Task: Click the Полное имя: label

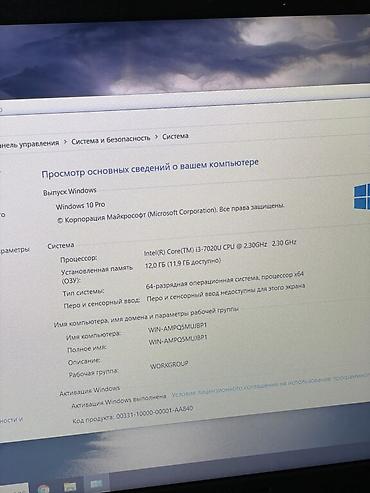Action: pos(87,349)
